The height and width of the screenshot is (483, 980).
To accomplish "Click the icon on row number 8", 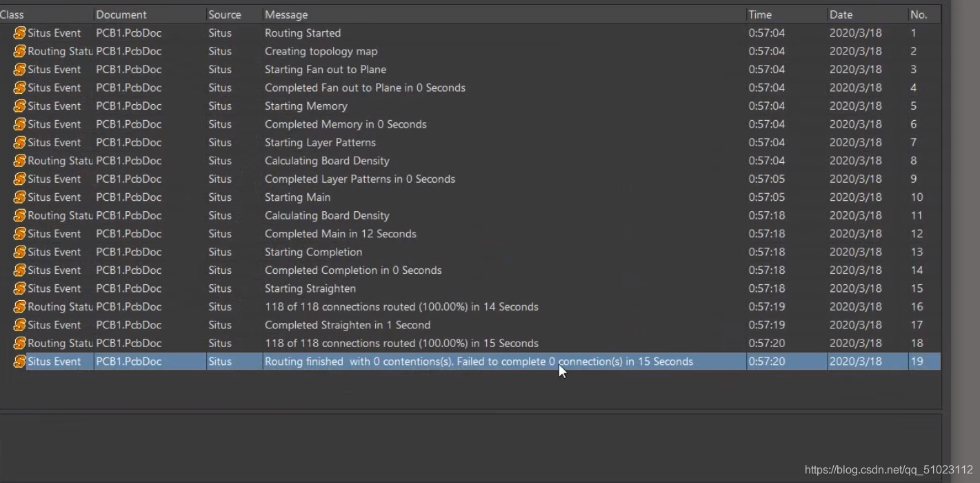I will 20,161.
